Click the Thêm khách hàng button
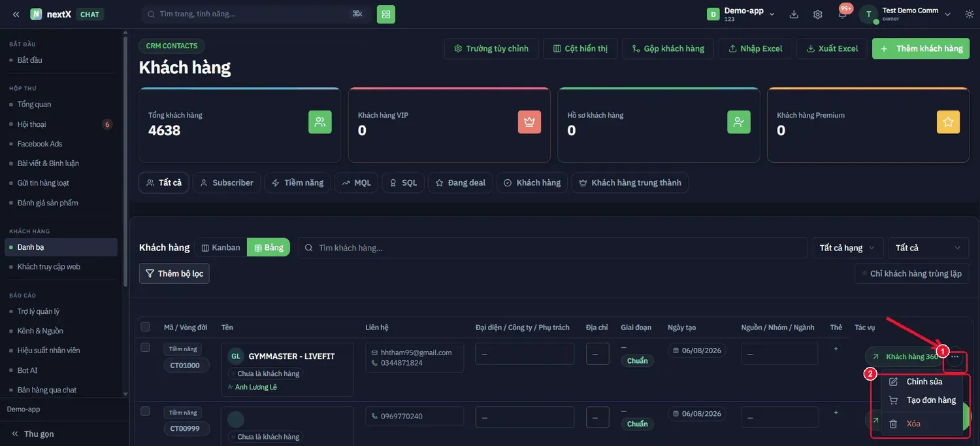 921,48
